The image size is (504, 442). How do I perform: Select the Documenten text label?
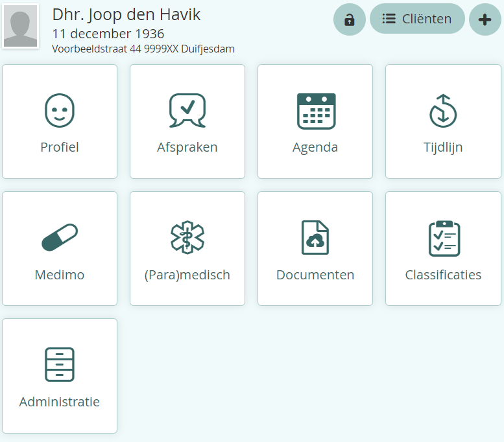coord(315,275)
